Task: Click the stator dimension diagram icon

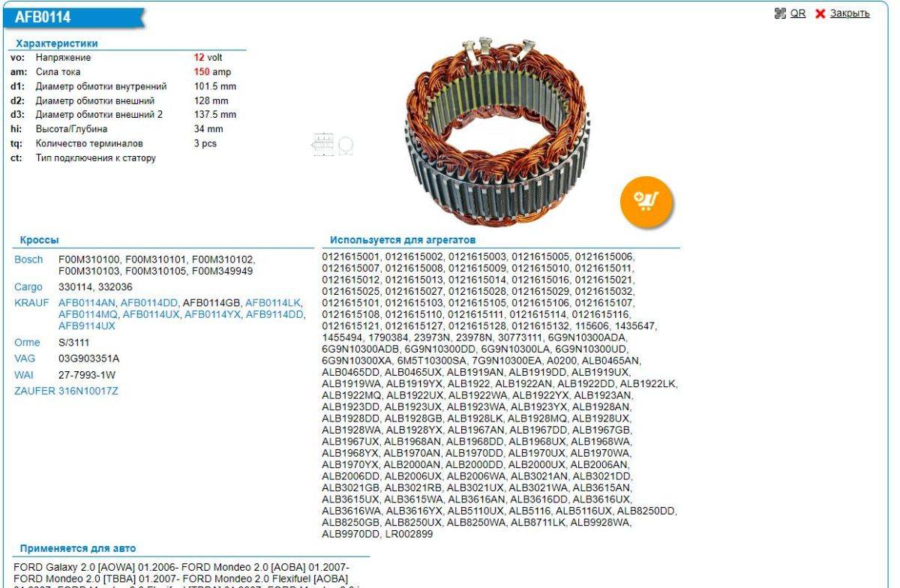Action: [322, 144]
